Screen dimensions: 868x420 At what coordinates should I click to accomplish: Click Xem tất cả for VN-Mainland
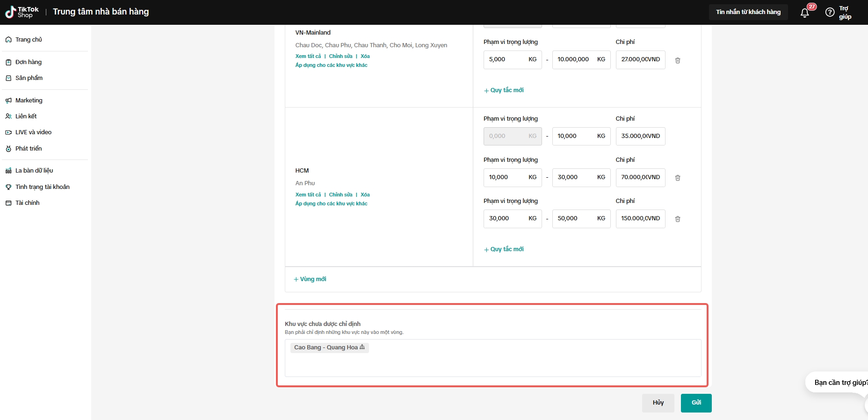click(308, 56)
